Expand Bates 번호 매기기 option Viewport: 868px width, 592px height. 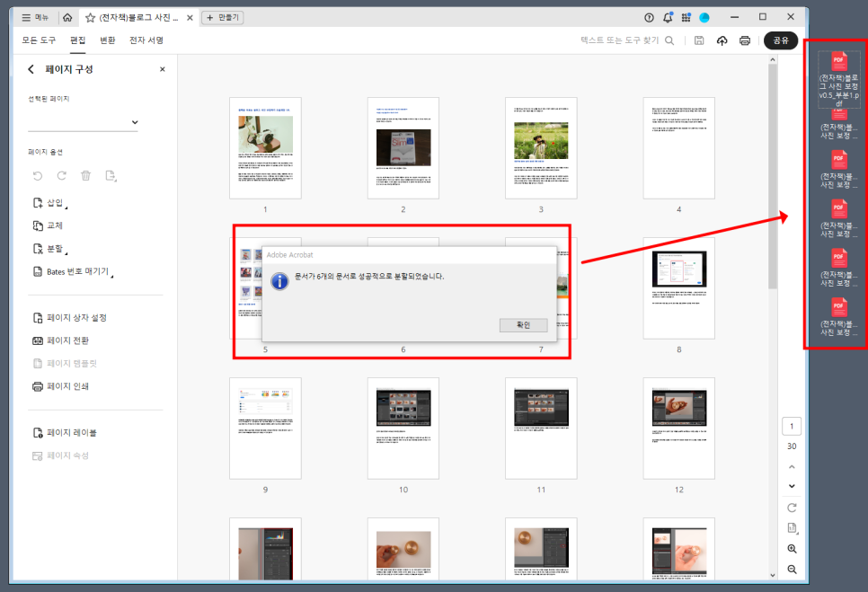pyautogui.click(x=73, y=271)
